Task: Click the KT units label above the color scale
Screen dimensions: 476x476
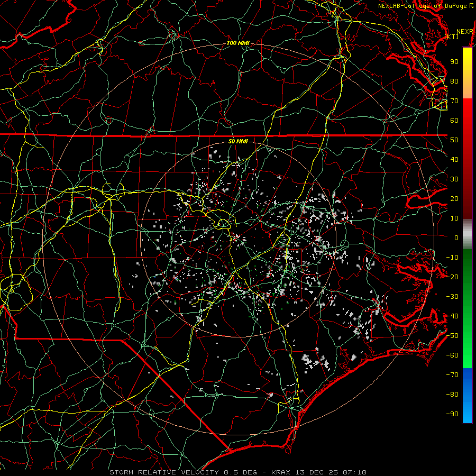Action: tap(452, 36)
